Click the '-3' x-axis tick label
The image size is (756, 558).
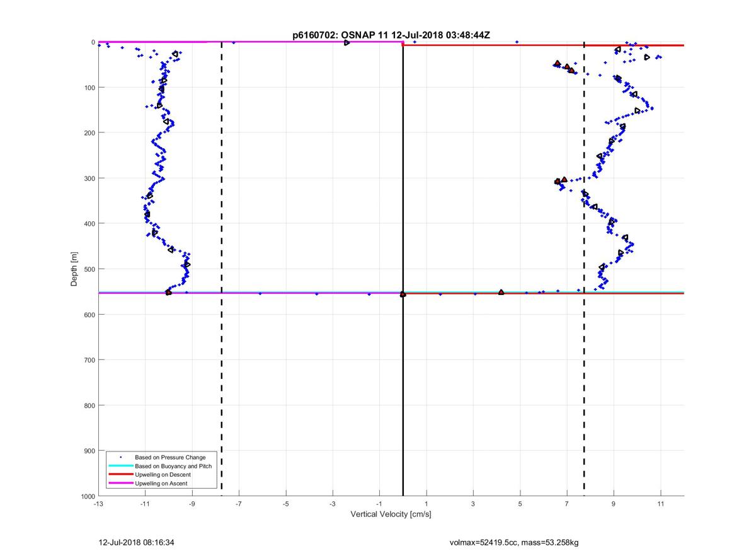333,504
